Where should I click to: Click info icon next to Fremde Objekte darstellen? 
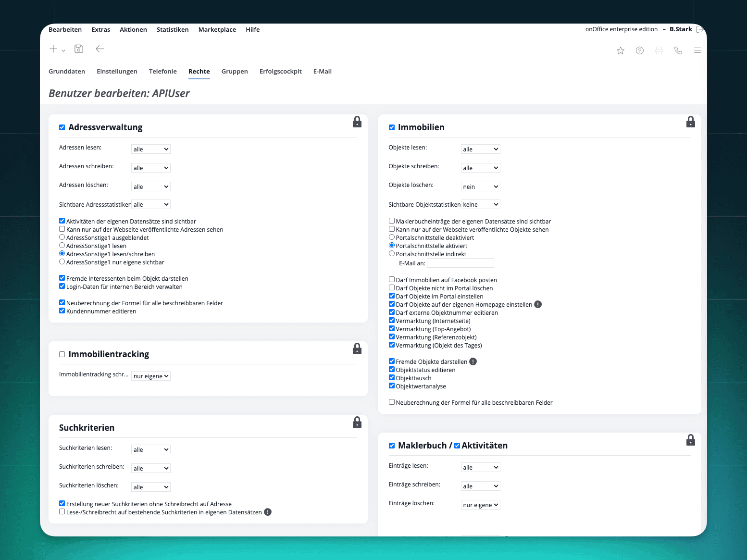click(473, 361)
